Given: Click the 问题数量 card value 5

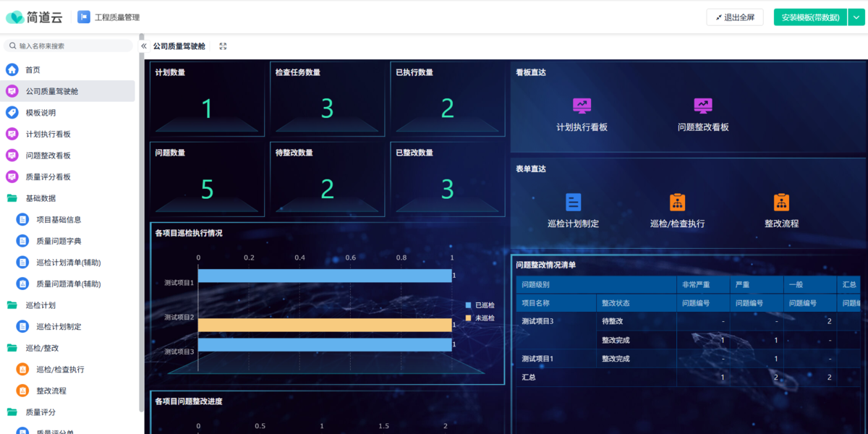Looking at the screenshot, I should tap(207, 190).
